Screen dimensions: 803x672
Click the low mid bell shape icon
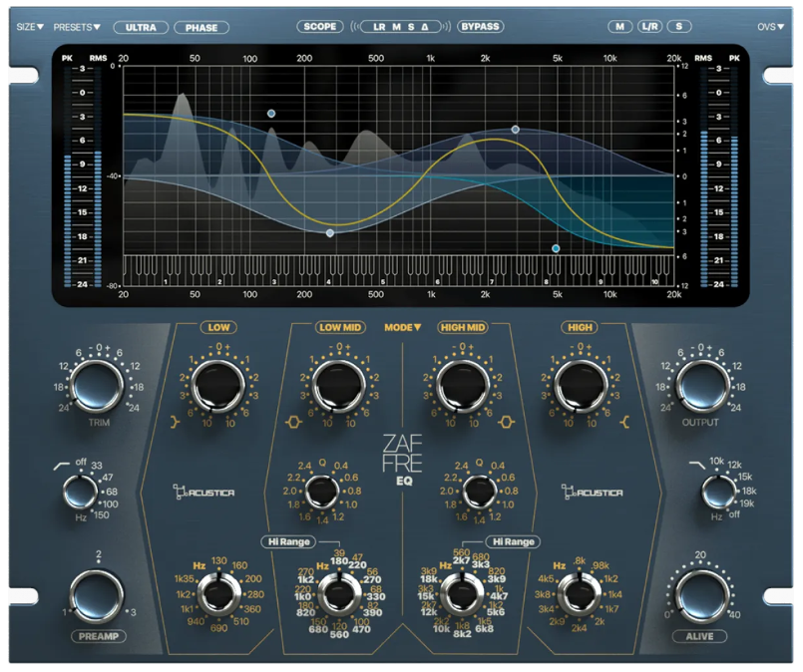[x=294, y=422]
